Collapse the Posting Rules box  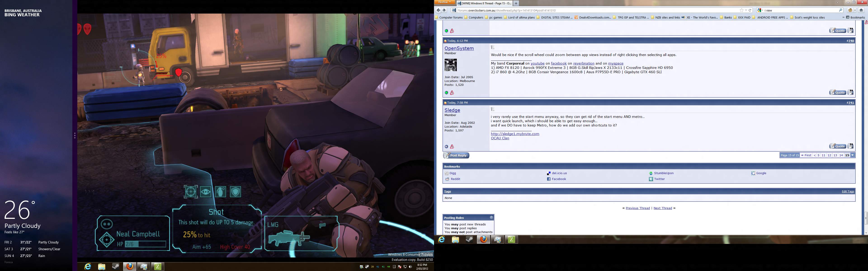[x=491, y=217]
